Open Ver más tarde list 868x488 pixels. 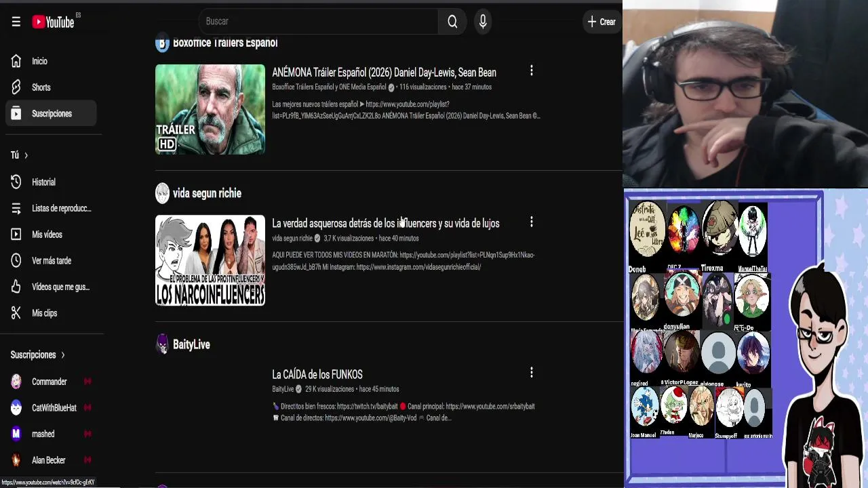(x=52, y=260)
